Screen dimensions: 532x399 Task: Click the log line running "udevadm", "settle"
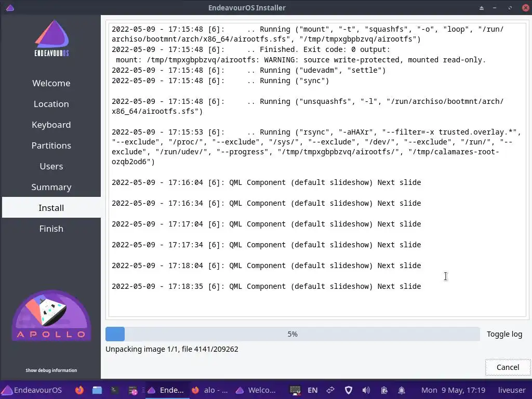[x=249, y=70]
